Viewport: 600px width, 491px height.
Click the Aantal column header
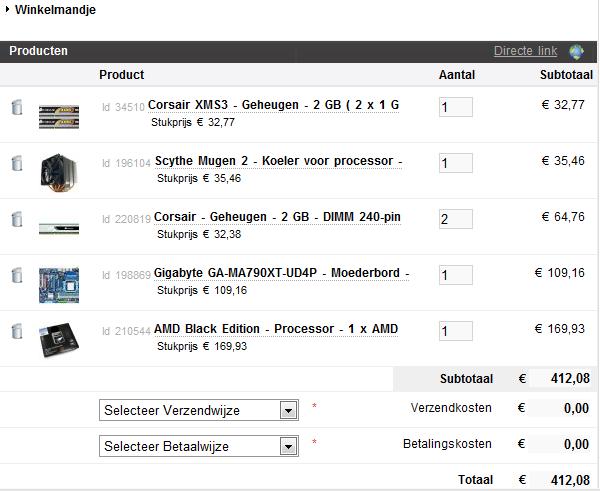click(x=457, y=75)
